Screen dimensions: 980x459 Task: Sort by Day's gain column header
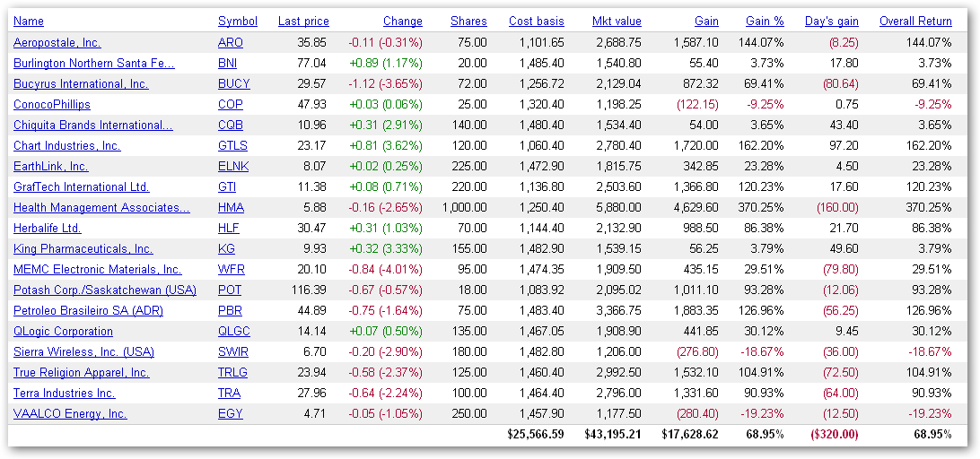[x=831, y=22]
